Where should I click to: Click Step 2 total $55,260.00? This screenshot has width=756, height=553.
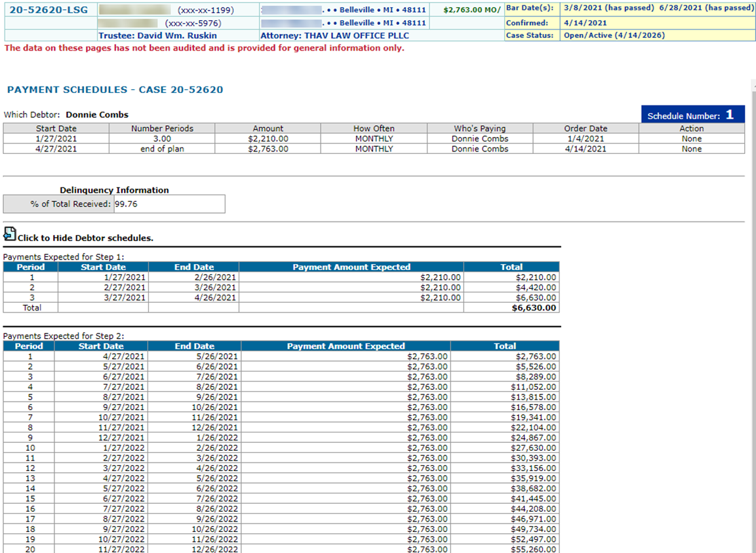pyautogui.click(x=533, y=549)
